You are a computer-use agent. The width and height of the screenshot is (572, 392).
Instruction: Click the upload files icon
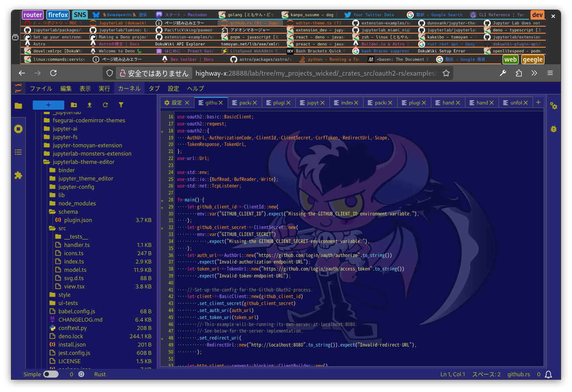(90, 105)
